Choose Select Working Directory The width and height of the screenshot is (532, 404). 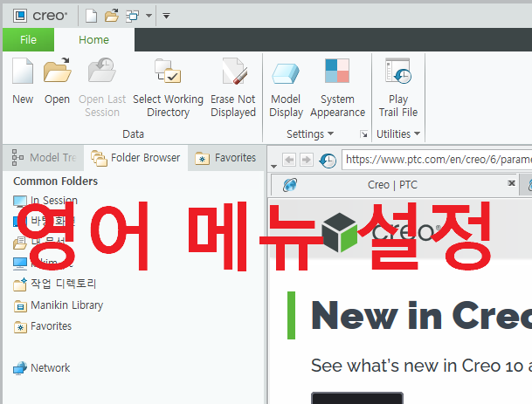168,87
